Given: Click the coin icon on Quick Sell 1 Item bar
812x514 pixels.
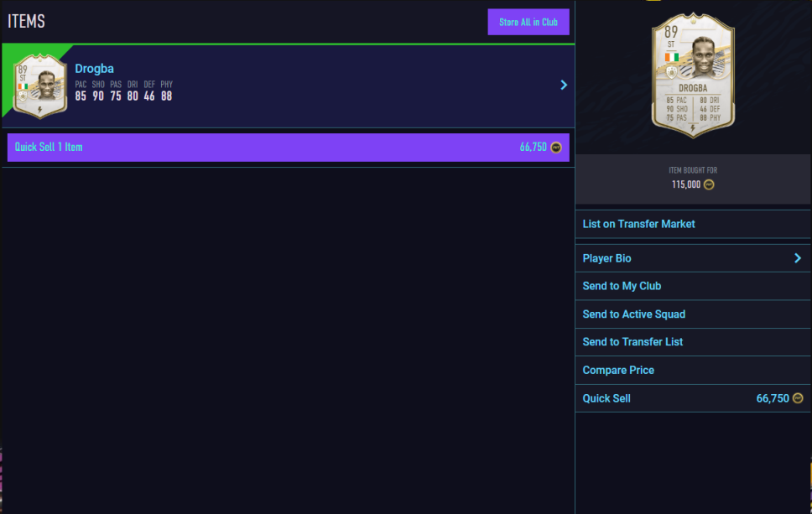Looking at the screenshot, I should pyautogui.click(x=556, y=148).
